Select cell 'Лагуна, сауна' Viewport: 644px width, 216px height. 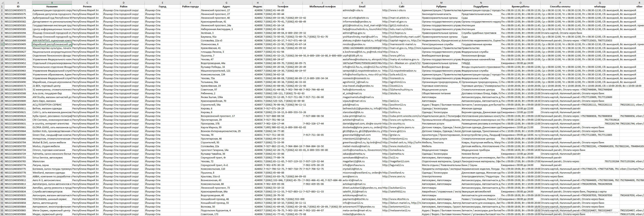click(52, 165)
